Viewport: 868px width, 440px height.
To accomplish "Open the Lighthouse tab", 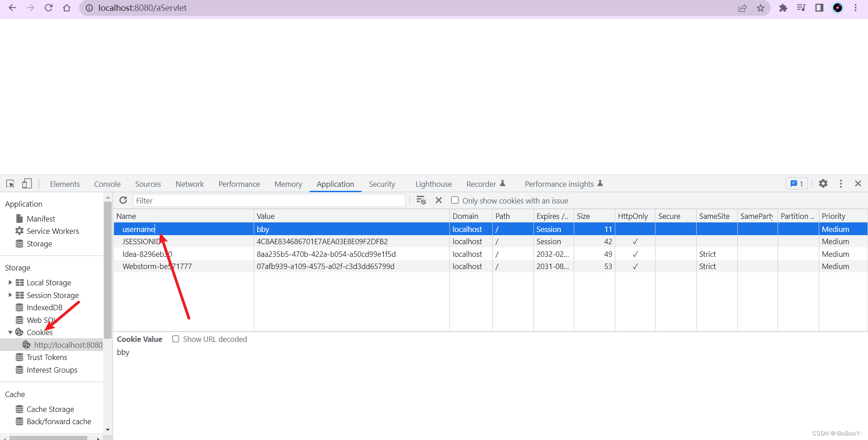I will coord(434,184).
